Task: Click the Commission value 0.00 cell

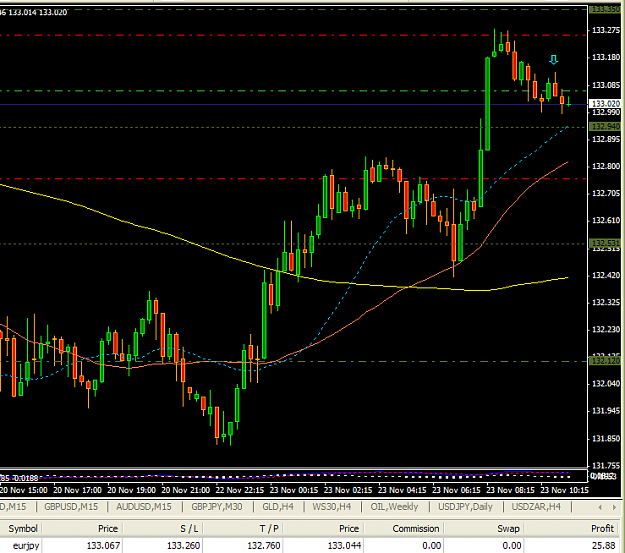Action: tap(431, 545)
